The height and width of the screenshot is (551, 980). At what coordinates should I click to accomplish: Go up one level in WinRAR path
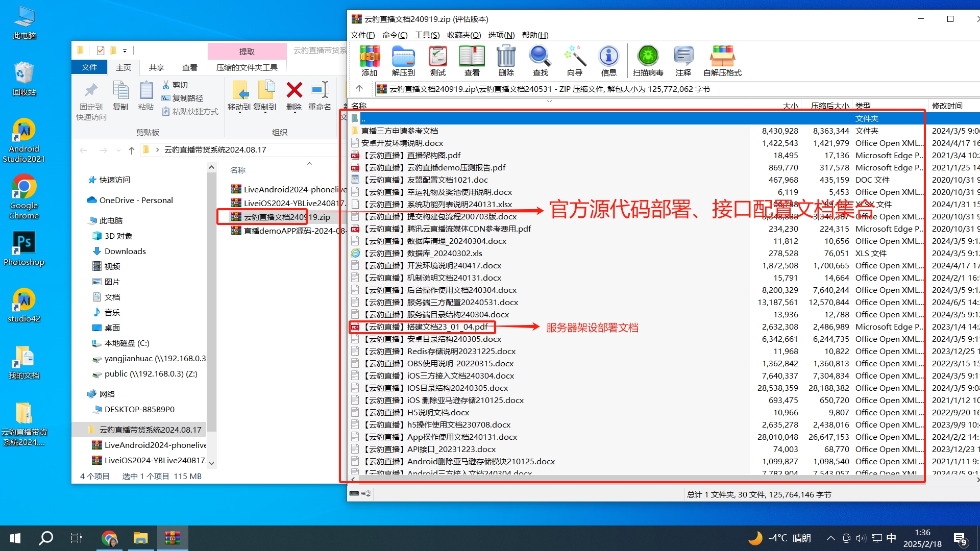click(359, 89)
